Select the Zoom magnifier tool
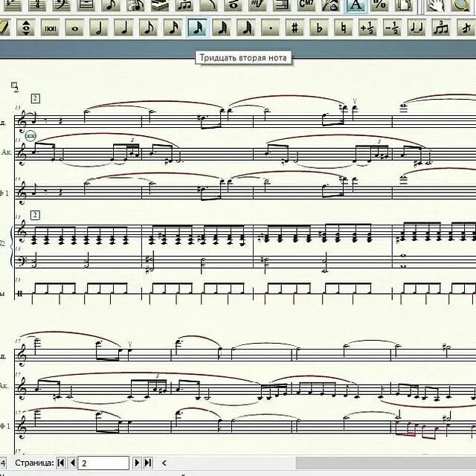Viewport: 476px width, 476px height. [x=460, y=5]
